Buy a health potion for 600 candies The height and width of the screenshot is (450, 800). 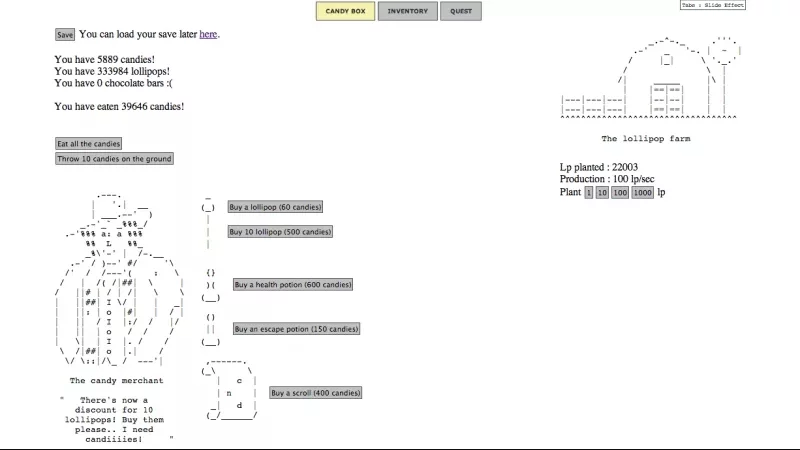tap(293, 285)
